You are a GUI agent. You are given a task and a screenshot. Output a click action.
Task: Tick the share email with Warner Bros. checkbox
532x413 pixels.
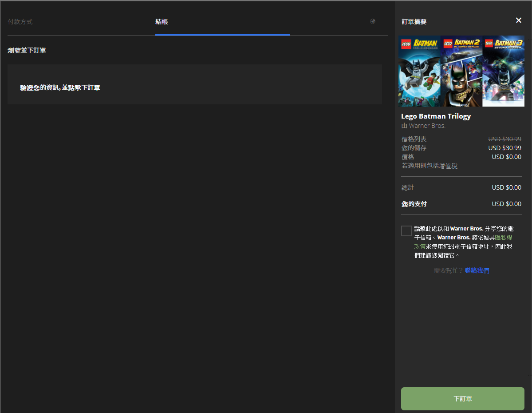click(406, 231)
